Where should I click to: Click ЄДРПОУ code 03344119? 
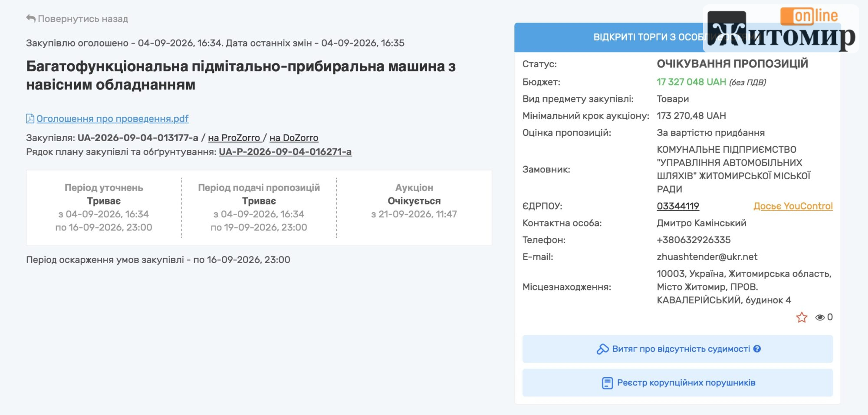coord(678,206)
